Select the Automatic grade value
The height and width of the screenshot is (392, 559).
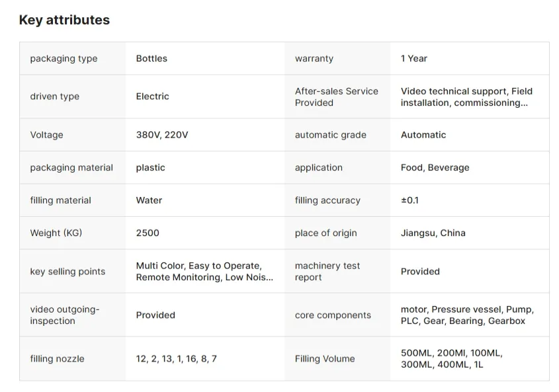click(x=423, y=135)
